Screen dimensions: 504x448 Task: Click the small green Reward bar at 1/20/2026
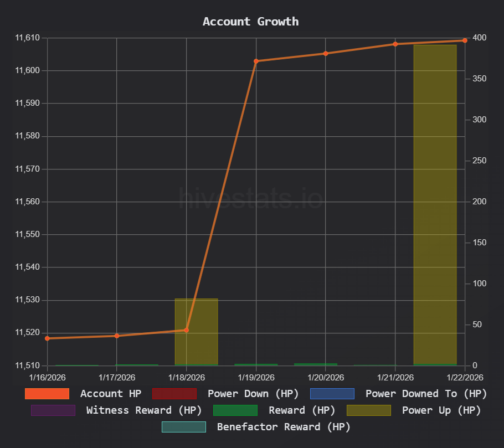pos(316,364)
